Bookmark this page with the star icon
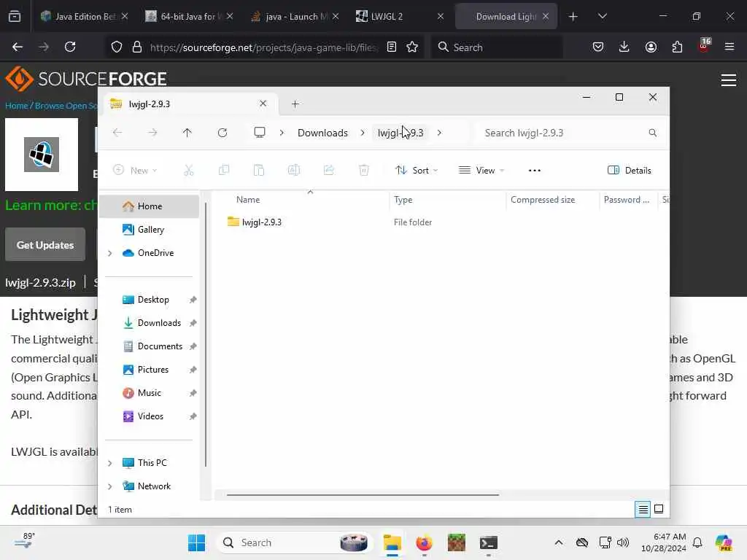747x560 pixels. (412, 47)
